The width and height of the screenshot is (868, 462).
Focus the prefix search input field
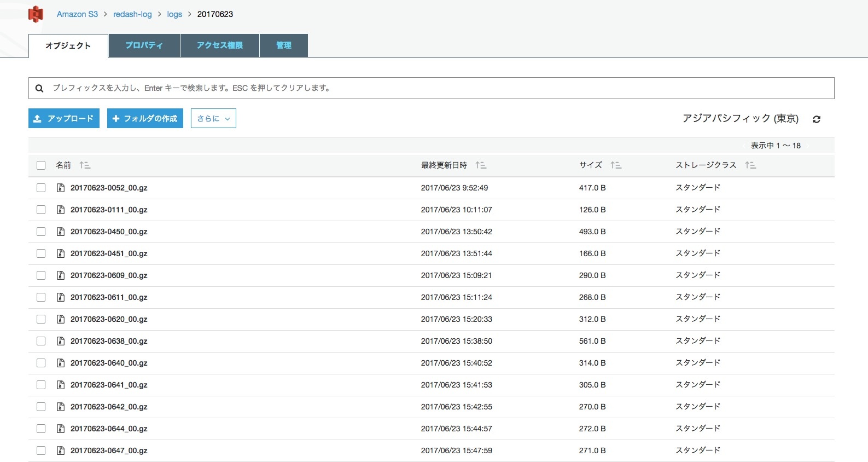pos(438,88)
